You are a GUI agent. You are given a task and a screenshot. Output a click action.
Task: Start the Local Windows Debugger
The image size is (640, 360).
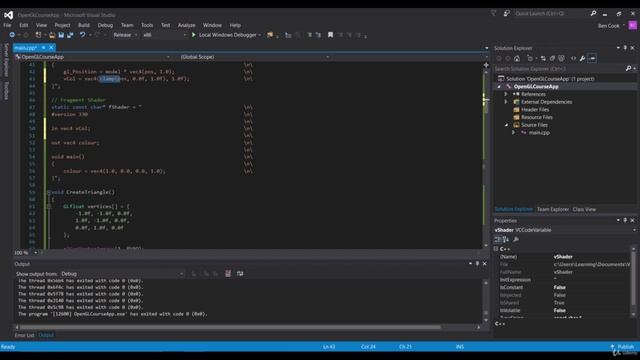pyautogui.click(x=224, y=35)
